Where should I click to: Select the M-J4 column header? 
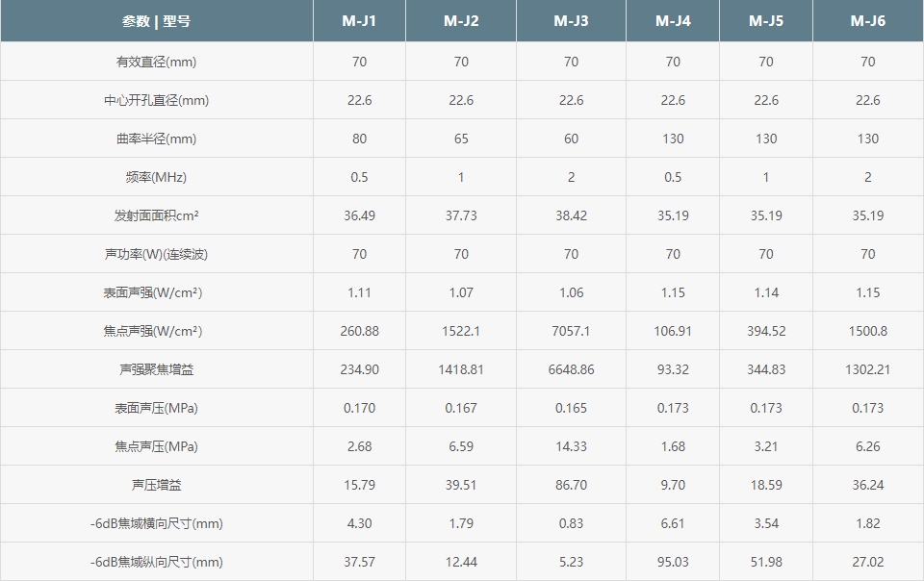[673, 21]
